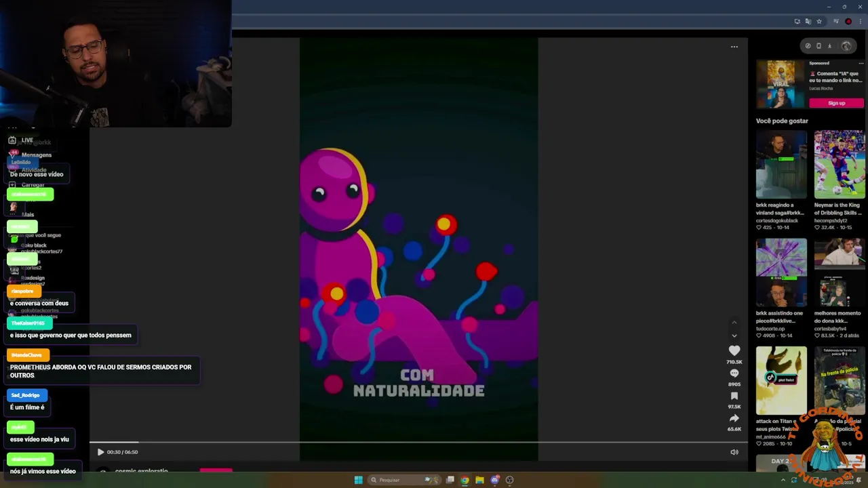Play the video with the play button
868x488 pixels.
click(100, 452)
